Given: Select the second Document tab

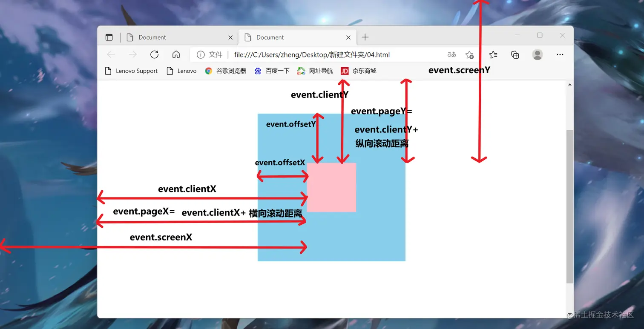Looking at the screenshot, I should pyautogui.click(x=298, y=37).
